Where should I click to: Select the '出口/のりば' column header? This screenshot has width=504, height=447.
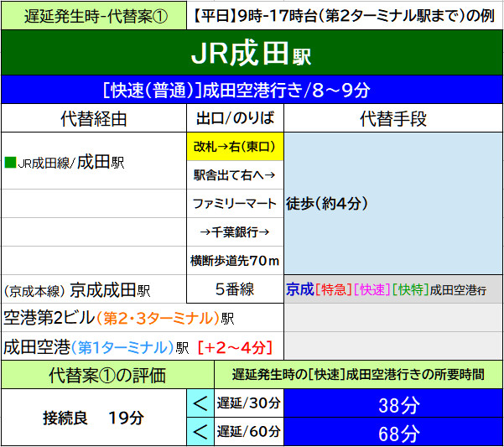click(235, 118)
